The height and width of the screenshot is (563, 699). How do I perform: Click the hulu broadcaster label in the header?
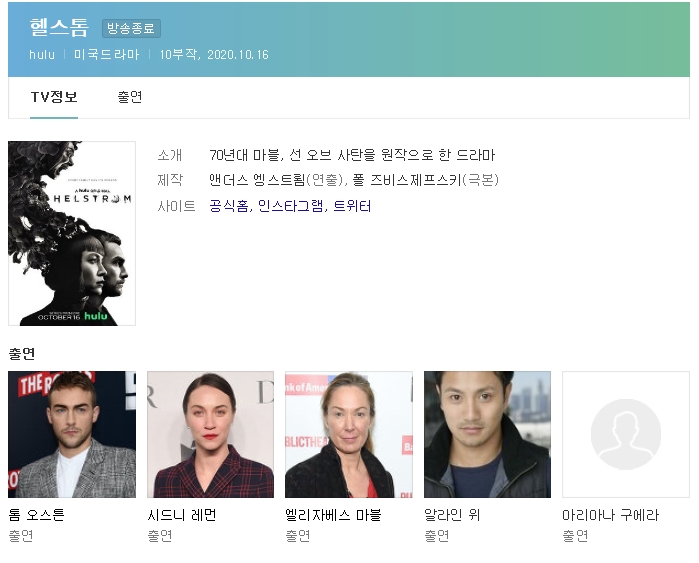42,54
